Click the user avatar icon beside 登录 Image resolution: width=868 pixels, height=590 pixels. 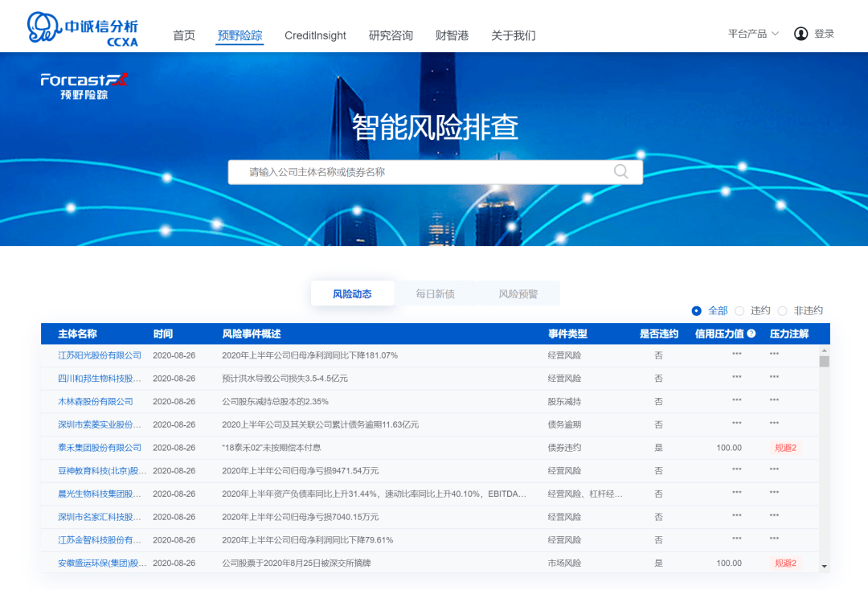[800, 34]
